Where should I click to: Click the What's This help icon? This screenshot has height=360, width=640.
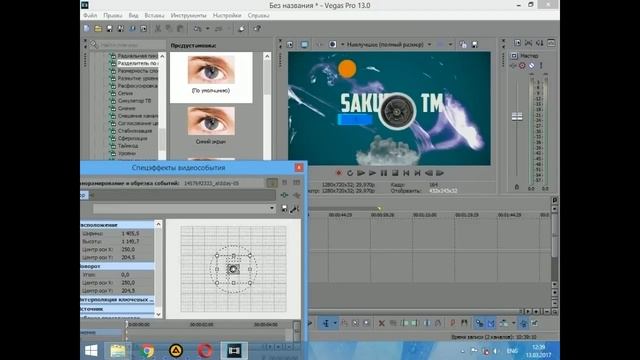tap(257, 29)
